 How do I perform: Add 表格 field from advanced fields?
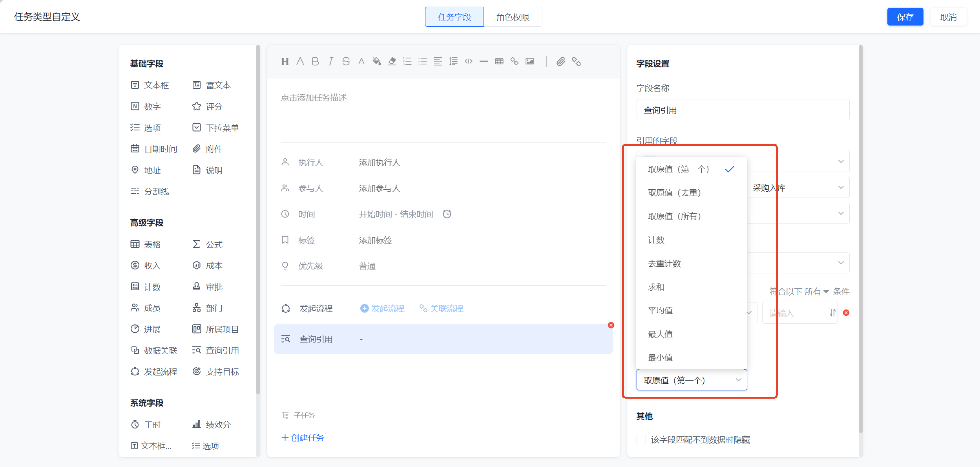click(x=146, y=244)
